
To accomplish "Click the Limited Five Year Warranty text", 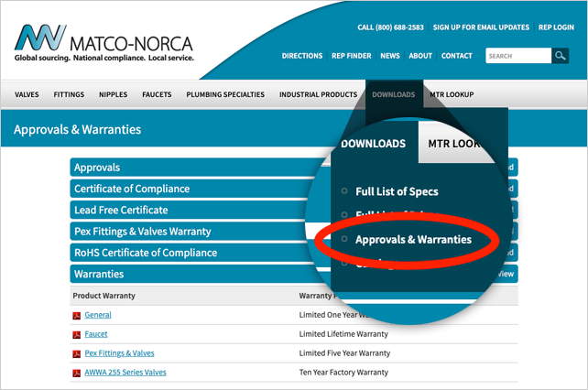I will click(344, 353).
